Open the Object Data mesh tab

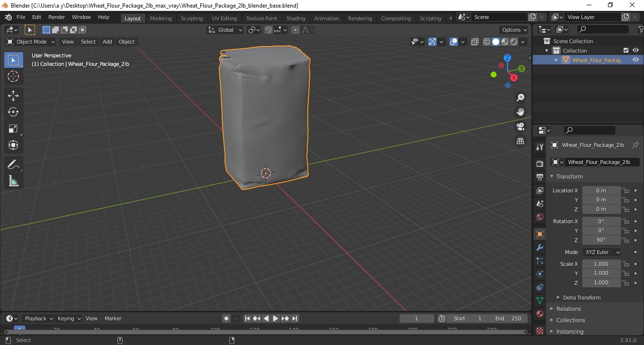(540, 300)
